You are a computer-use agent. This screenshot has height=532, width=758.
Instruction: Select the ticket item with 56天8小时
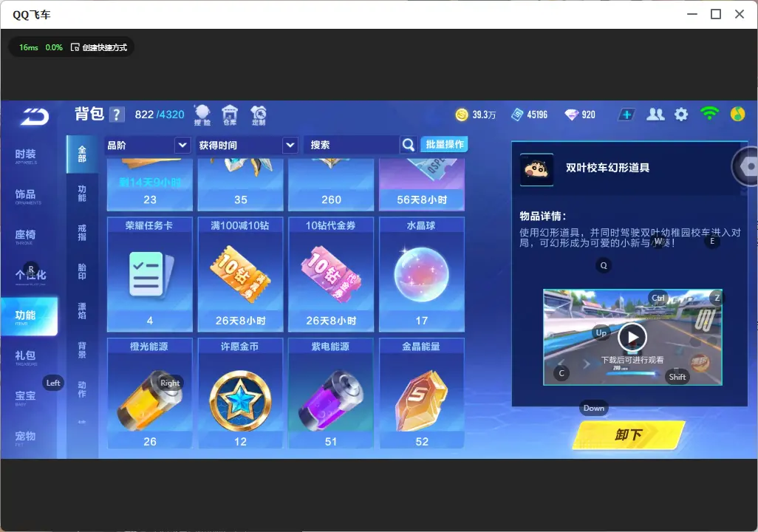pos(422,184)
